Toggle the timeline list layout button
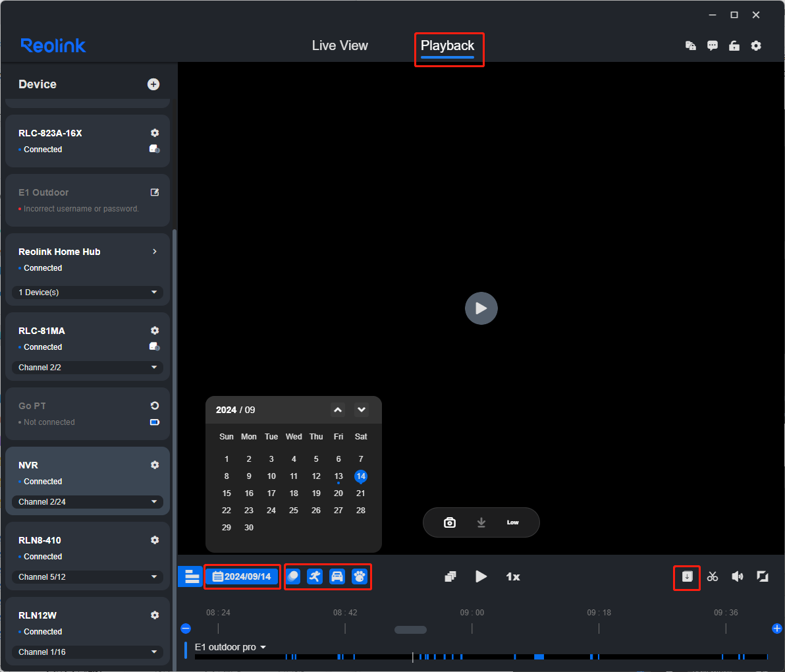 [x=191, y=576]
